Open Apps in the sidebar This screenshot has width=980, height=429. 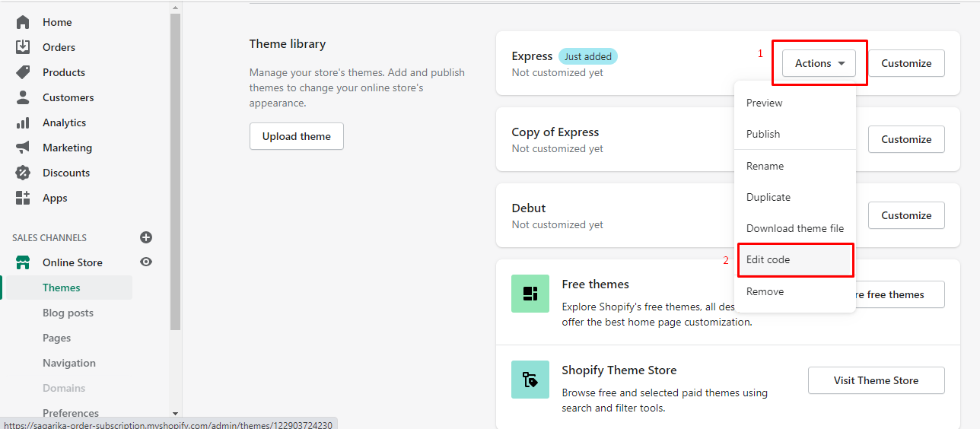pyautogui.click(x=55, y=198)
